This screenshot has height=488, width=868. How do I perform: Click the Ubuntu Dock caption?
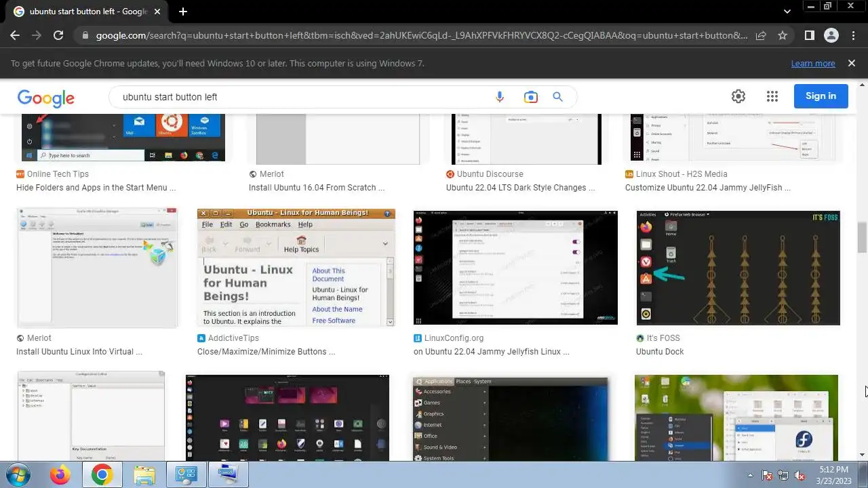coord(660,352)
